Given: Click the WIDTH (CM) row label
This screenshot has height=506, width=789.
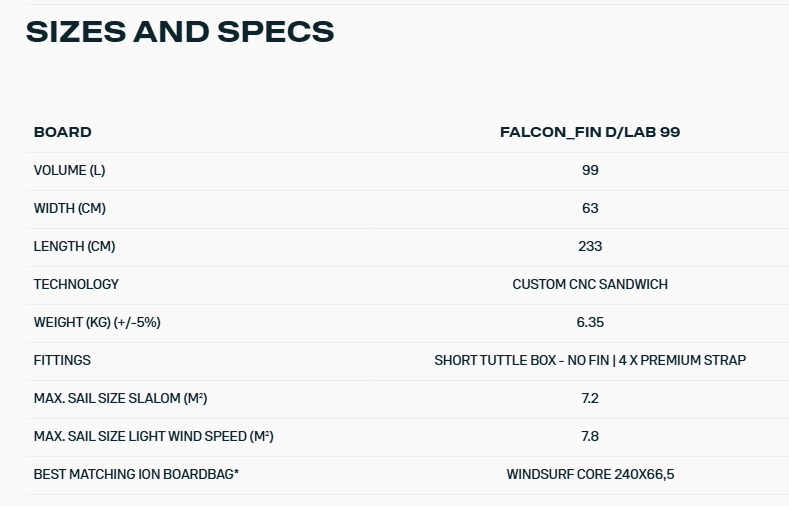Looking at the screenshot, I should coord(69,208).
